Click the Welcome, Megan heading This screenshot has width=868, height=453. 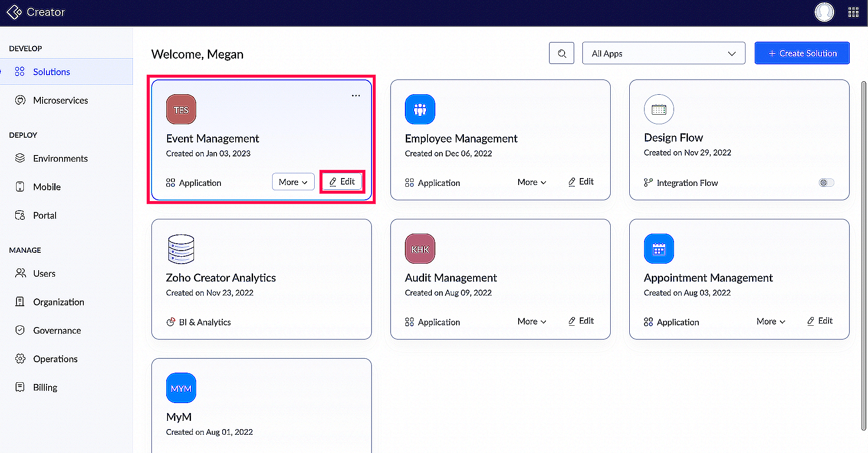pyautogui.click(x=197, y=54)
